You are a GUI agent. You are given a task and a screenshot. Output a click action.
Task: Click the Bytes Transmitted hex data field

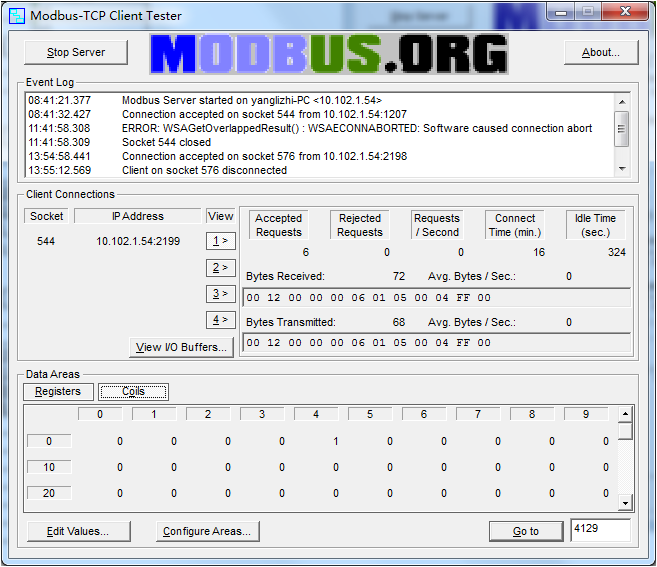coord(437,343)
